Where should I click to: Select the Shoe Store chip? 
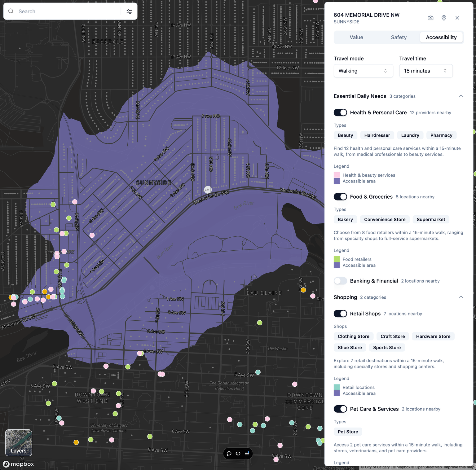point(350,348)
